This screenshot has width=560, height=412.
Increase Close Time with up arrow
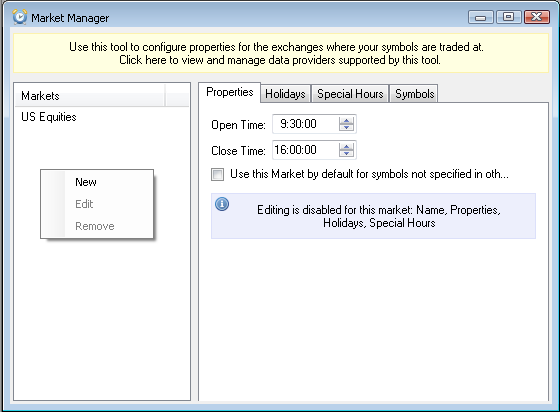click(346, 146)
